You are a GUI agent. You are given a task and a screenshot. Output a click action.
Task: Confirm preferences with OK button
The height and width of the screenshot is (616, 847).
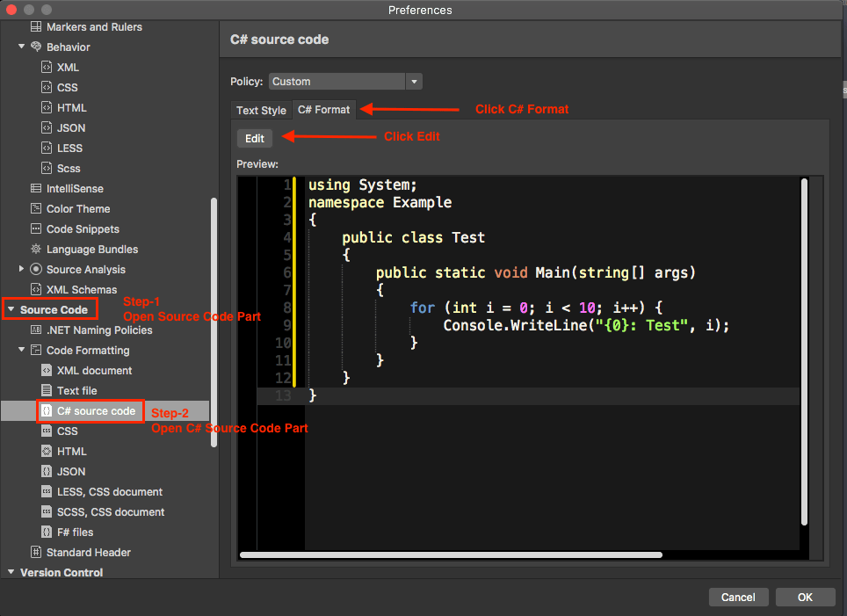805,597
